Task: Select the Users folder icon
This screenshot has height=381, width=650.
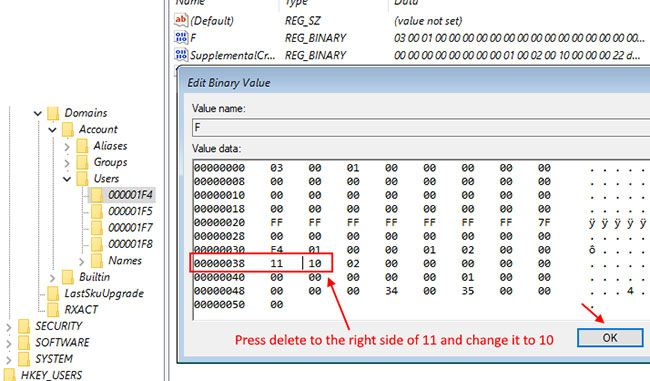Action: 82,179
